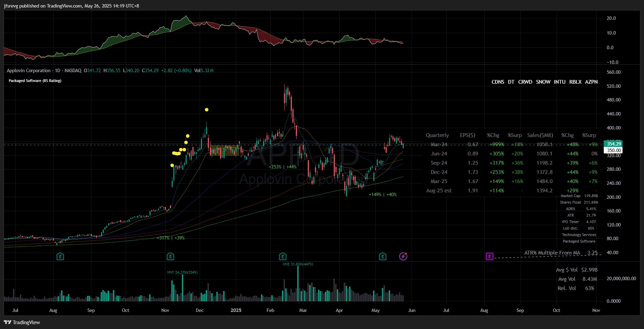Click the Dec-24 quarter row label
Viewport: 644px width, 329px height.
click(439, 172)
